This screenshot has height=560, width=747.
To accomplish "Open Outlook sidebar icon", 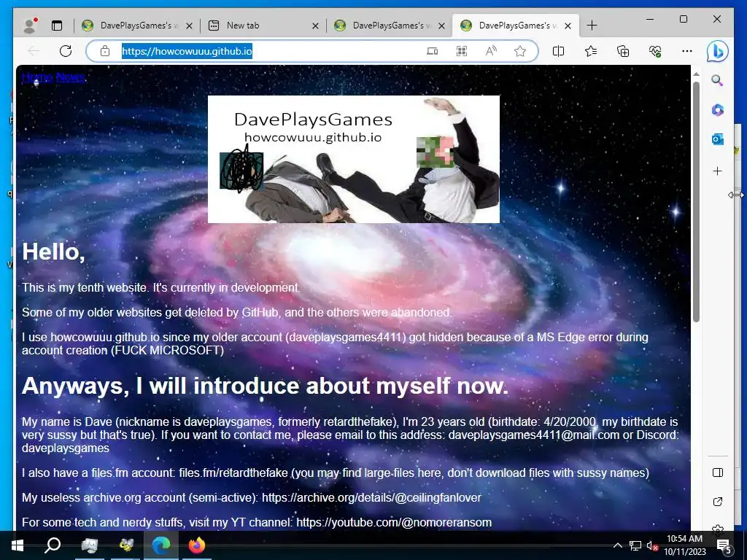I will click(718, 139).
